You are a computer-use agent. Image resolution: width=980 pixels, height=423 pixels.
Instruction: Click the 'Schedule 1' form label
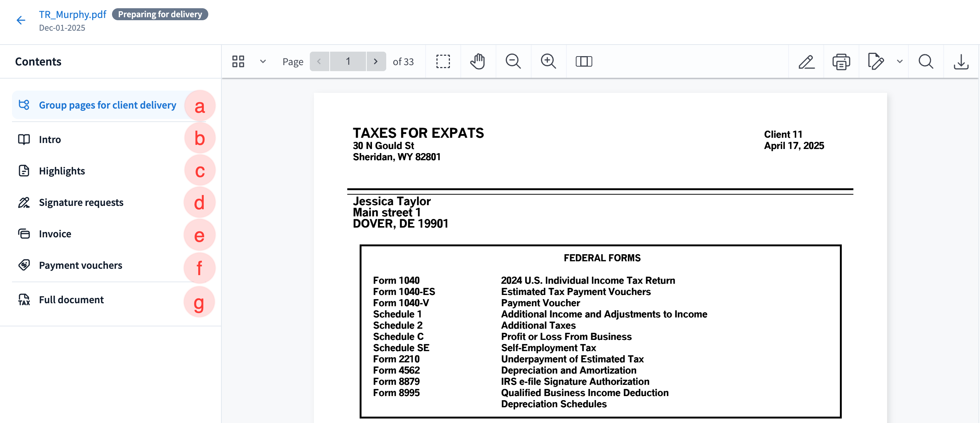(397, 314)
